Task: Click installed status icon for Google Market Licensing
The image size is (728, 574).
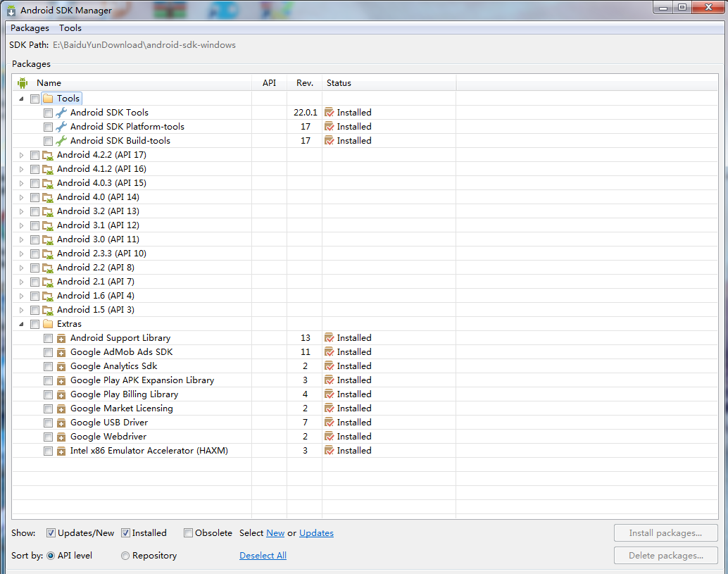Action: click(330, 408)
